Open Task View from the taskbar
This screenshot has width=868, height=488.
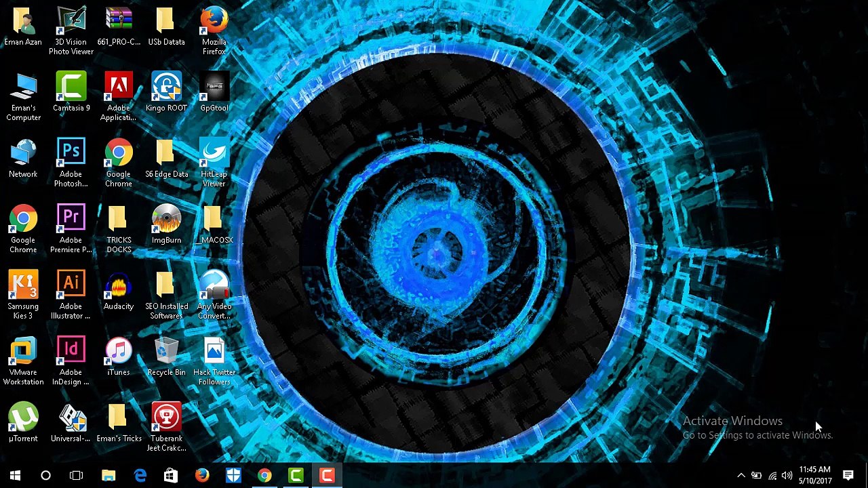pos(76,475)
